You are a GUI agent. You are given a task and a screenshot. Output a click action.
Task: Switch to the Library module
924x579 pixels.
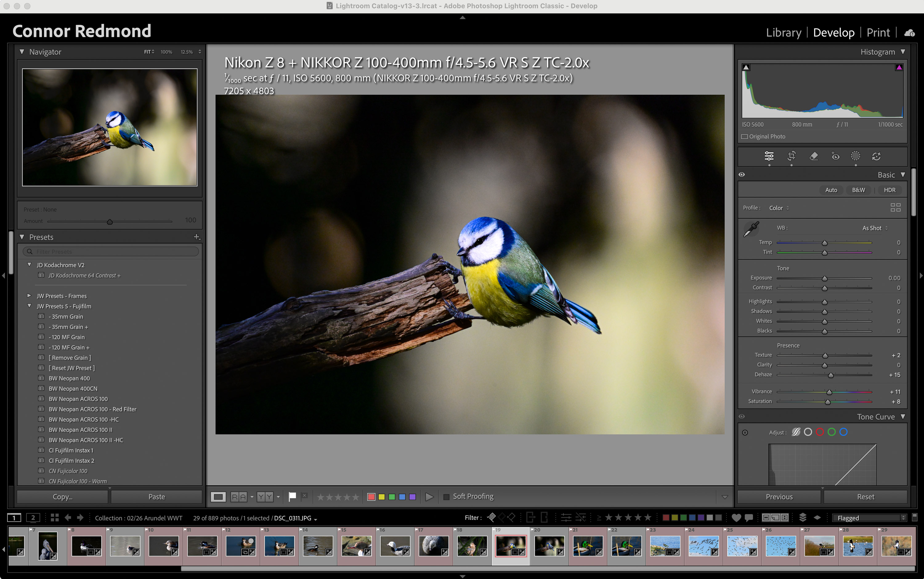pyautogui.click(x=784, y=33)
